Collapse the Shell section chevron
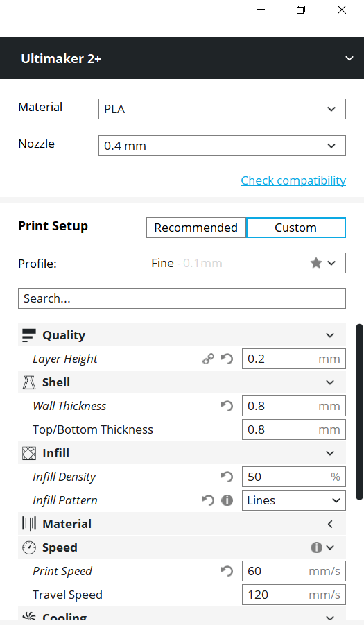This screenshot has height=630, width=364. [x=330, y=382]
